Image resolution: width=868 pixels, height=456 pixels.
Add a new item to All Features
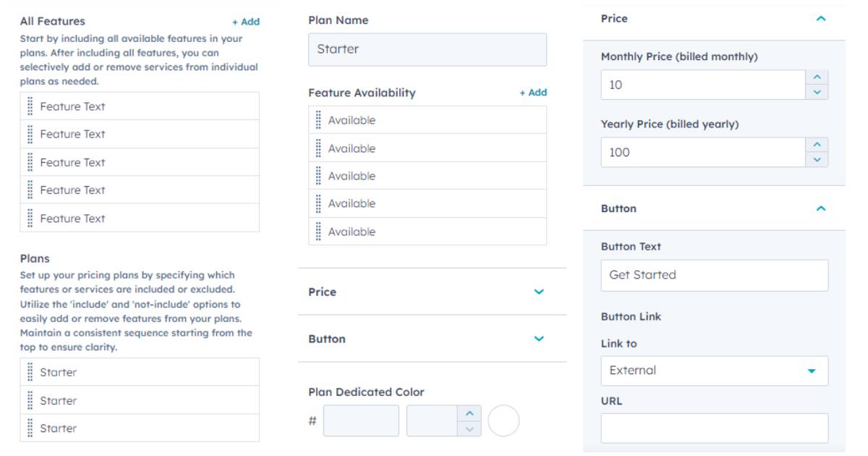tap(246, 22)
